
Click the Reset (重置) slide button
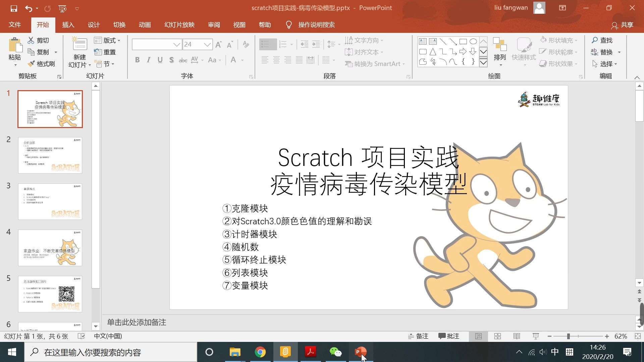click(105, 52)
